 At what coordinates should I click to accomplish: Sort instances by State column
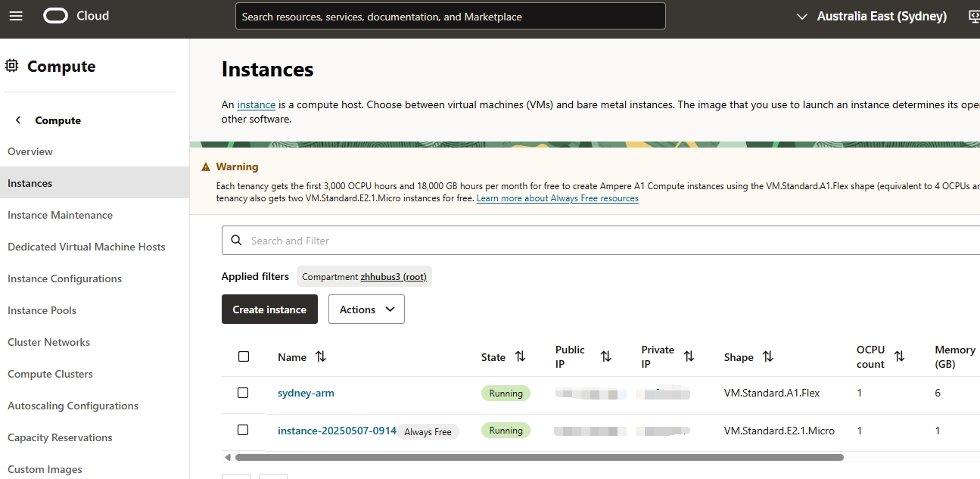tap(520, 356)
